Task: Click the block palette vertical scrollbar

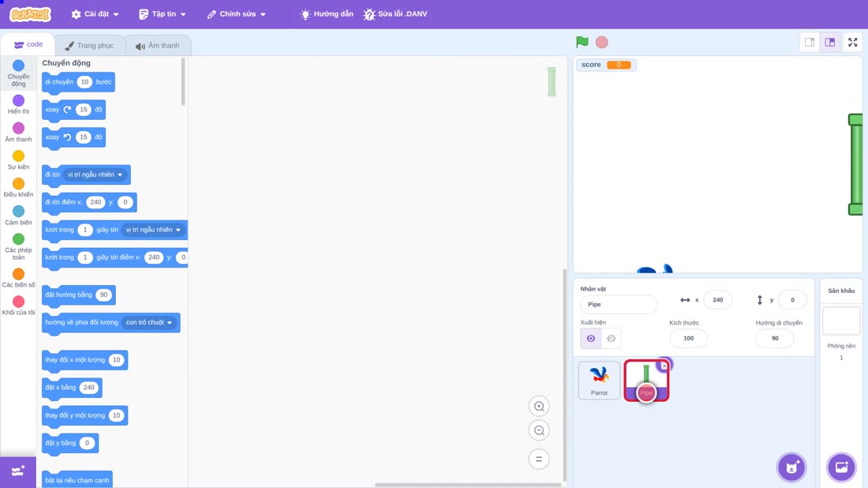Action: 183,82
